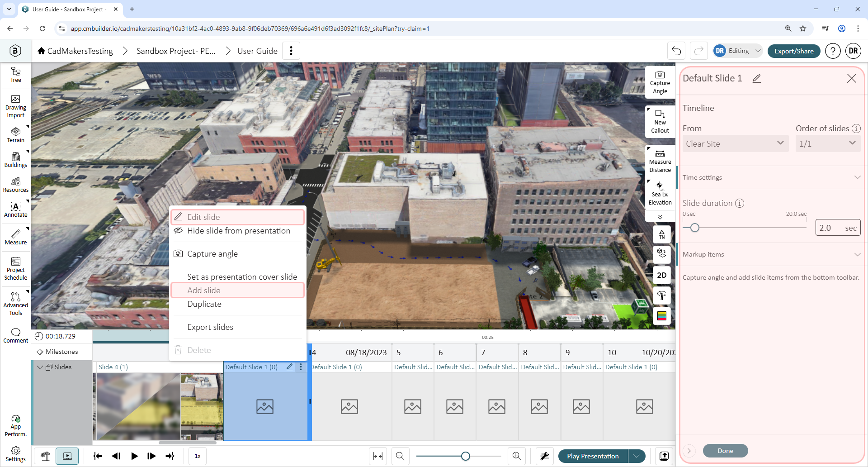Screen dimensions: 868x467
Task: Open the Sandbox Project breadcrumb link
Action: (x=175, y=51)
